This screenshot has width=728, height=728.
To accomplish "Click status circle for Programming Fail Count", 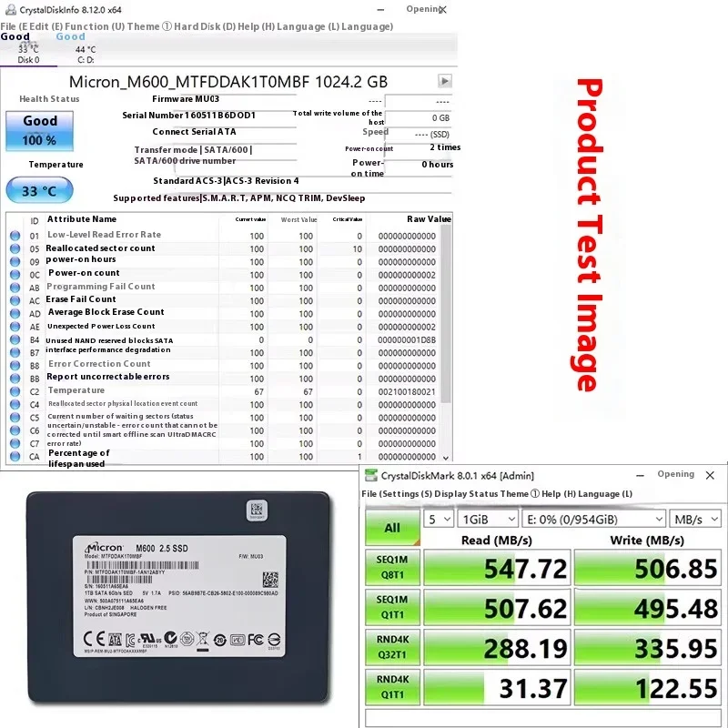I will tap(15, 288).
